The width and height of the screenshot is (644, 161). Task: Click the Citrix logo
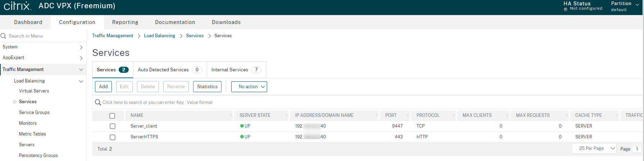pos(18,6)
